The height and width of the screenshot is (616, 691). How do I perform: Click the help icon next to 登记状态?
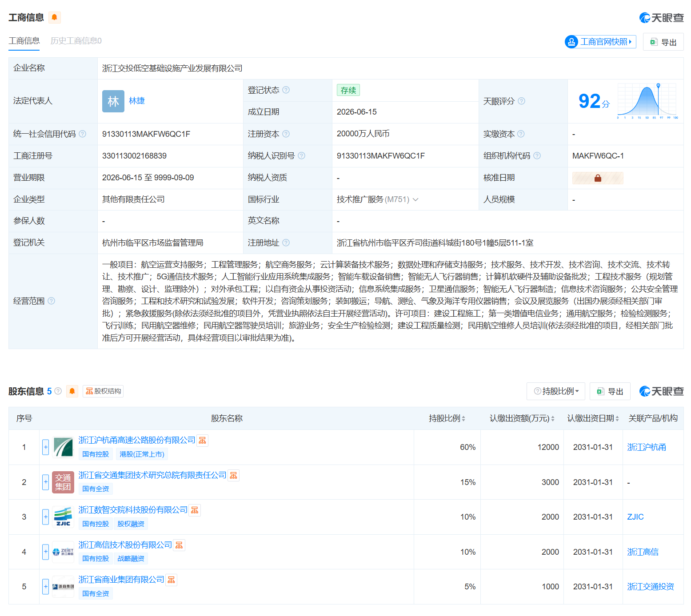coord(286,90)
